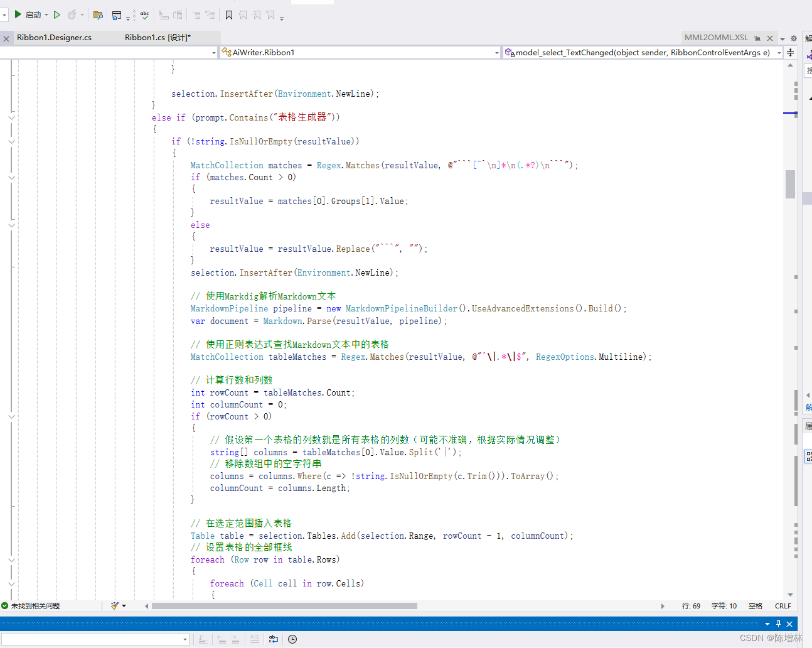Toggle word wrap in output panel
The width and height of the screenshot is (812, 648).
tap(274, 639)
